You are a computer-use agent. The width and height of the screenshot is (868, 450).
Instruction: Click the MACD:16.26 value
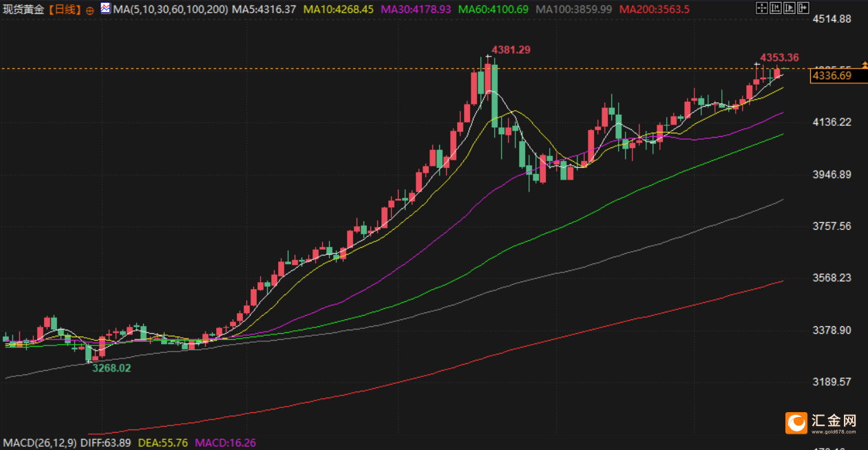[226, 442]
